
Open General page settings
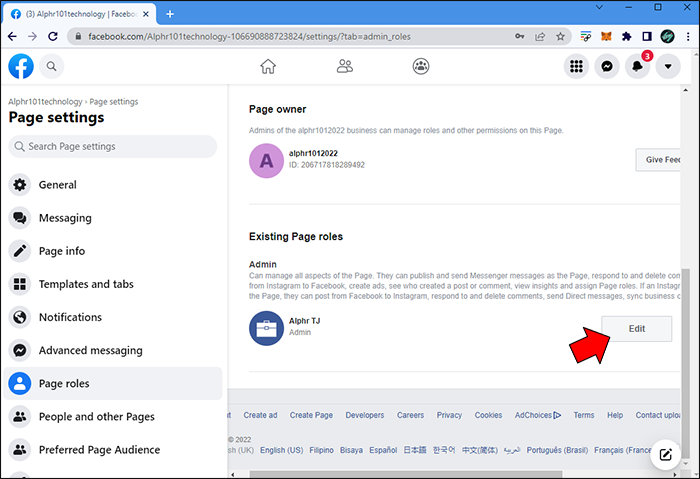(112, 185)
